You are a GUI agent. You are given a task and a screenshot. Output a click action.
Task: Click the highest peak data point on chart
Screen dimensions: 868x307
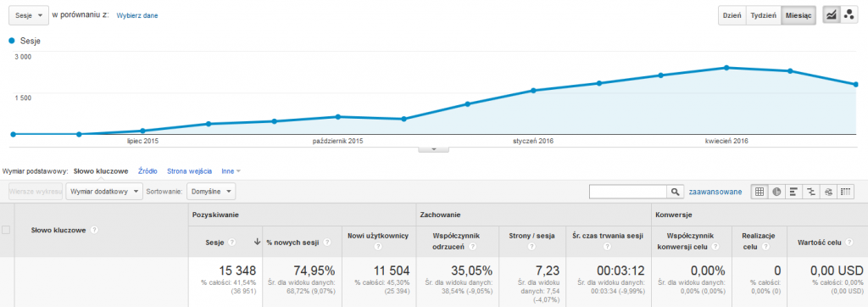click(726, 68)
